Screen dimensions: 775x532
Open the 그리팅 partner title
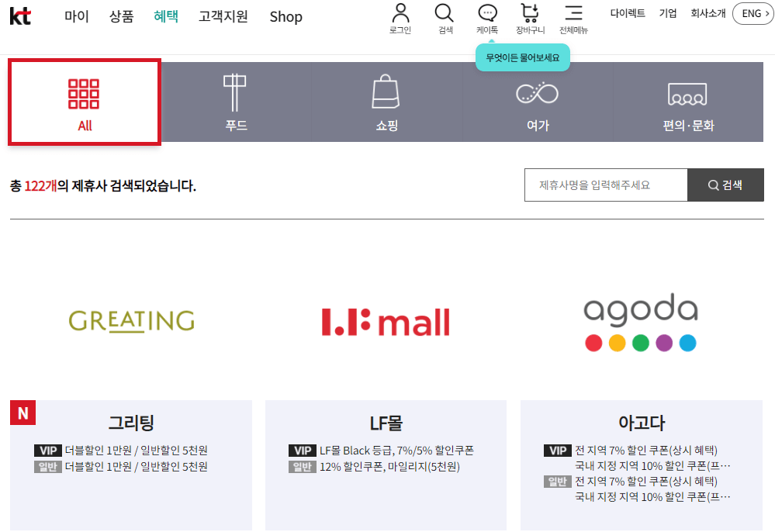pyautogui.click(x=131, y=423)
